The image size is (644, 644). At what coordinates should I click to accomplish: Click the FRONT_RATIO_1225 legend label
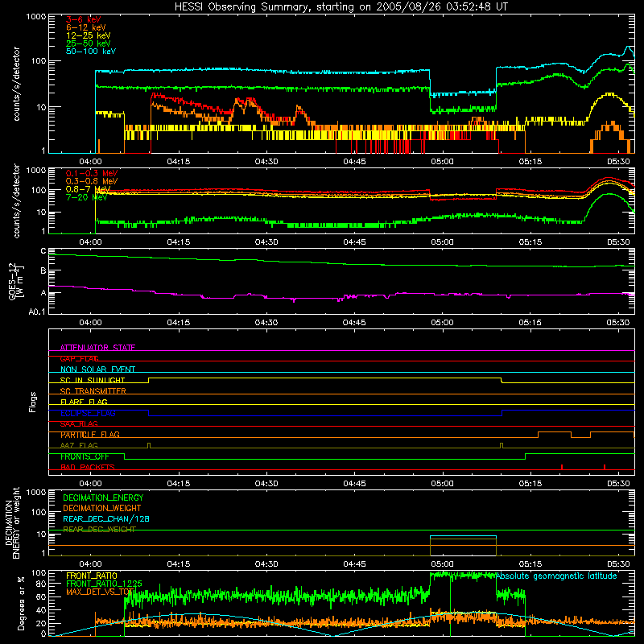tap(104, 584)
